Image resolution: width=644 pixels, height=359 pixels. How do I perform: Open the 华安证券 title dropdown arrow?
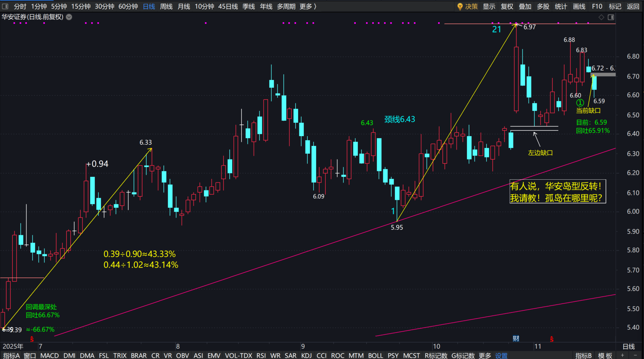pos(69,17)
